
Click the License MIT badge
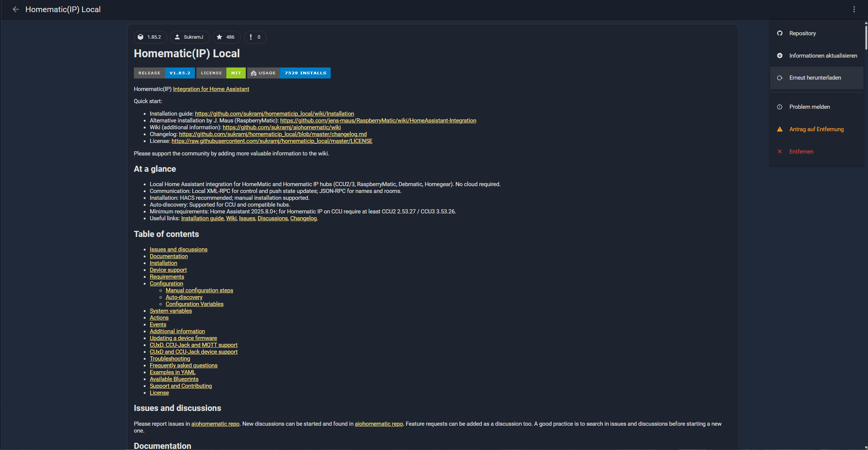(x=221, y=73)
